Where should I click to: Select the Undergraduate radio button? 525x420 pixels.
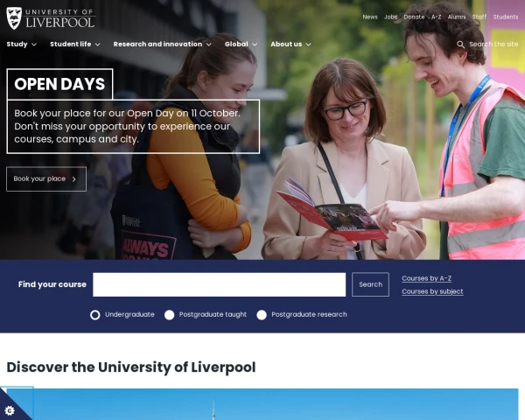tap(95, 315)
